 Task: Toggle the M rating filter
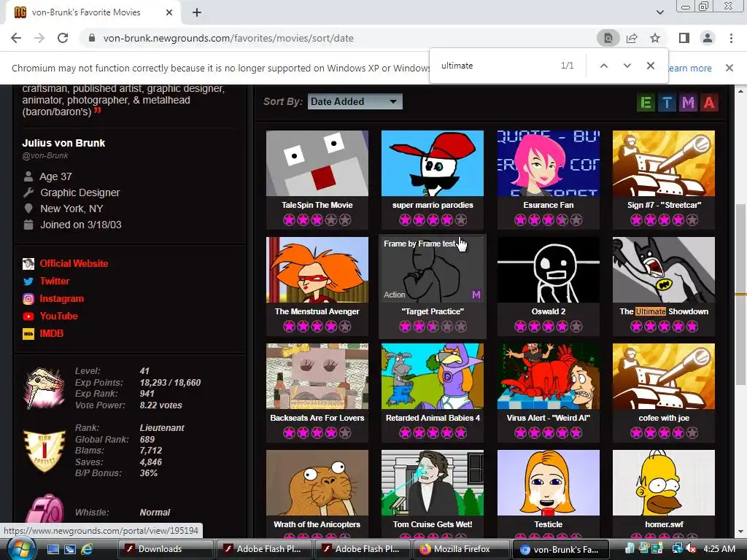(688, 102)
